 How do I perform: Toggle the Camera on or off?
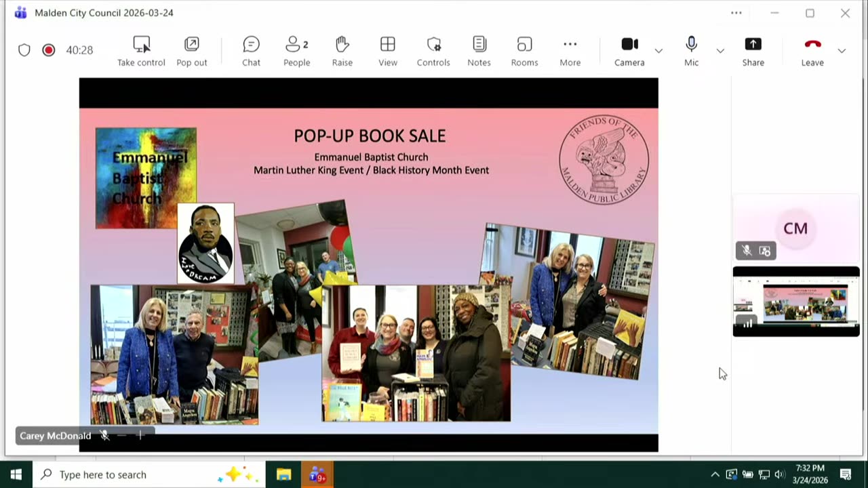(x=629, y=52)
